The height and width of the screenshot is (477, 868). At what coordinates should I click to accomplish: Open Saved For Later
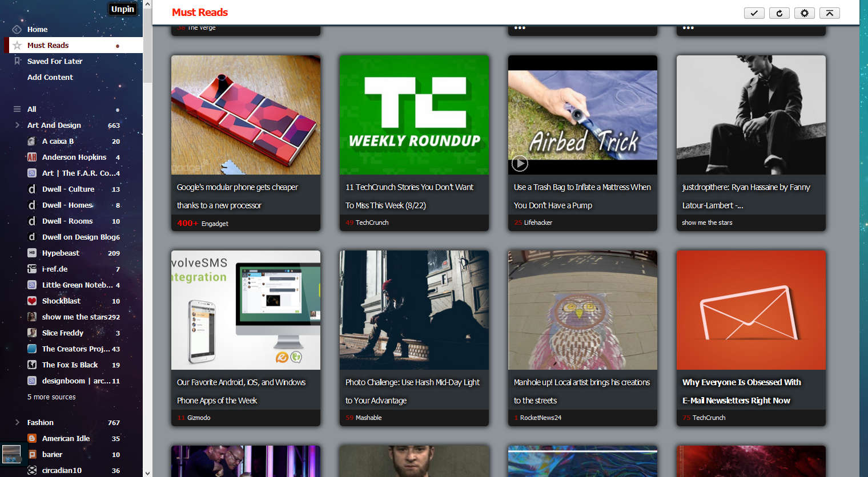[x=55, y=61]
